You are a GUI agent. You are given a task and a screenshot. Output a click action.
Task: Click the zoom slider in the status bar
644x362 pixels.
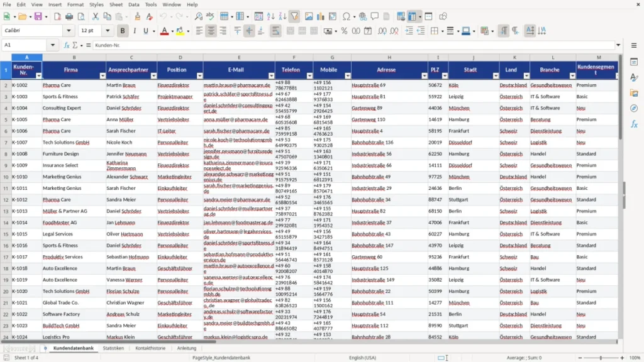click(601, 358)
